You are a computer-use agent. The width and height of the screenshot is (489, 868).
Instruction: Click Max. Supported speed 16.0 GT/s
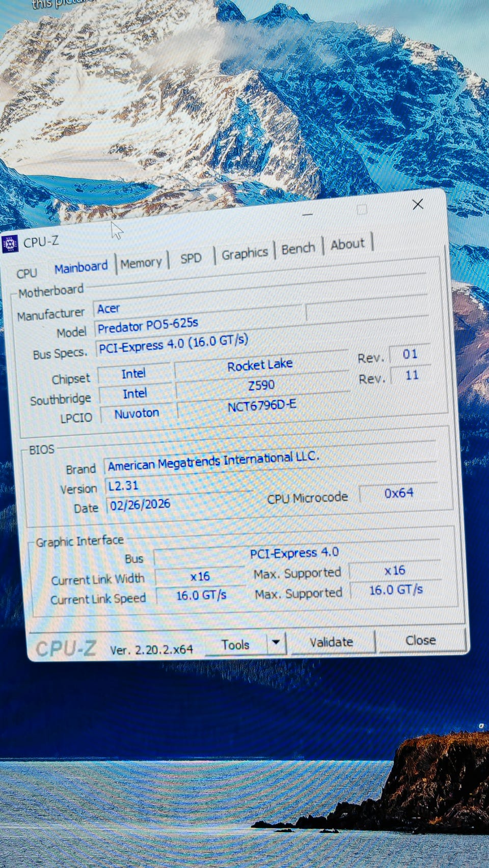(396, 590)
